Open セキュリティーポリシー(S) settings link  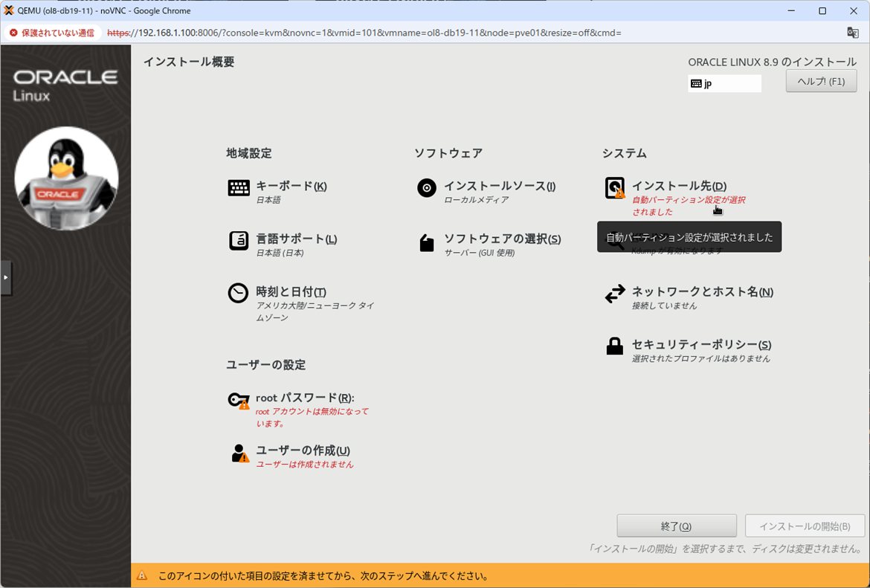(701, 344)
